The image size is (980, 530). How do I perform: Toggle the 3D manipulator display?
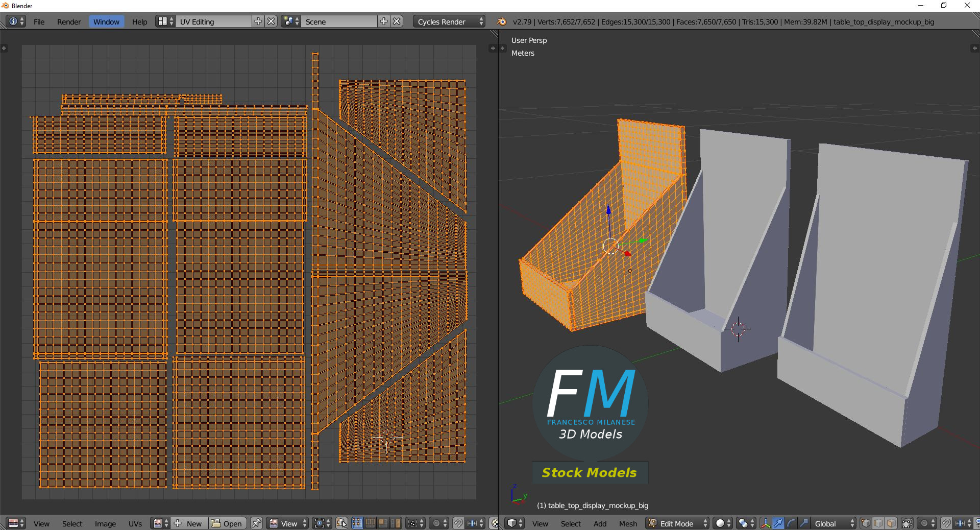[x=766, y=523]
